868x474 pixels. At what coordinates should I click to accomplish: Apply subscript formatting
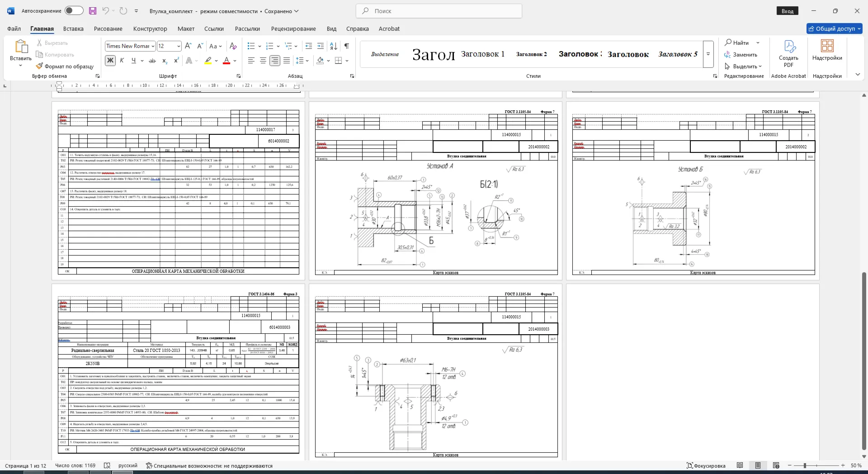[165, 61]
